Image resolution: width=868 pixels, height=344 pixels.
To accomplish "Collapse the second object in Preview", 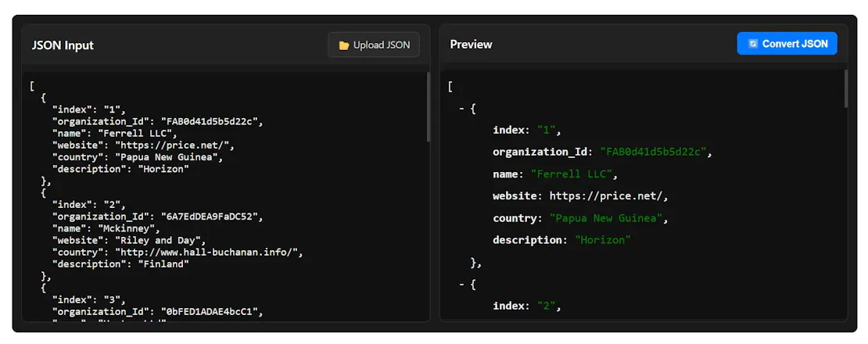I will 461,285.
